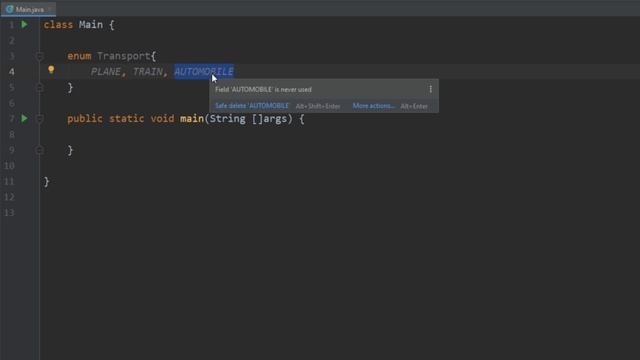Click line number 4 in gutter
Screen dimensions: 640x360
(x=11, y=72)
